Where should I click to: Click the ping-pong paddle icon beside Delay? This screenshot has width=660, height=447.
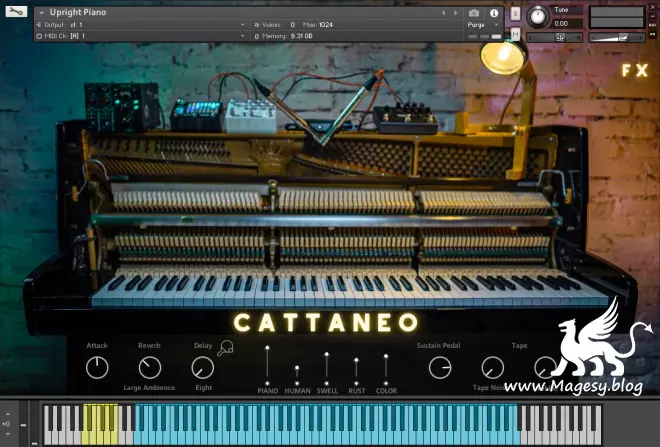(225, 348)
